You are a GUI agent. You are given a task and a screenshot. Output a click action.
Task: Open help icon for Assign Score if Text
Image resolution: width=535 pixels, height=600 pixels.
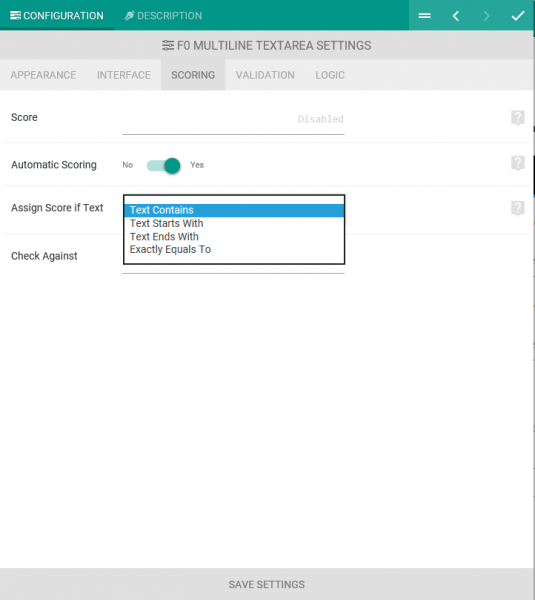pyautogui.click(x=517, y=209)
